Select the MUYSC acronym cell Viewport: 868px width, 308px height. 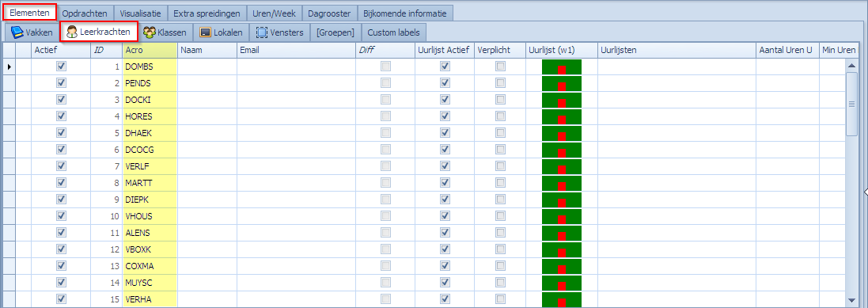tap(150, 283)
